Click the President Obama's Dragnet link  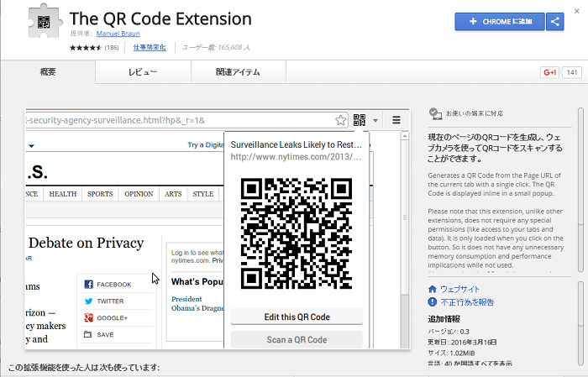(197, 304)
